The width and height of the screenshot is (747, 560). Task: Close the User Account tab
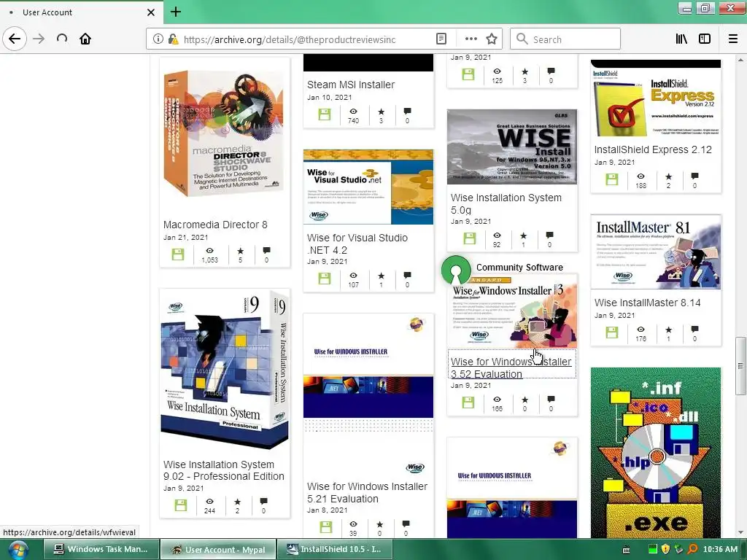click(150, 12)
